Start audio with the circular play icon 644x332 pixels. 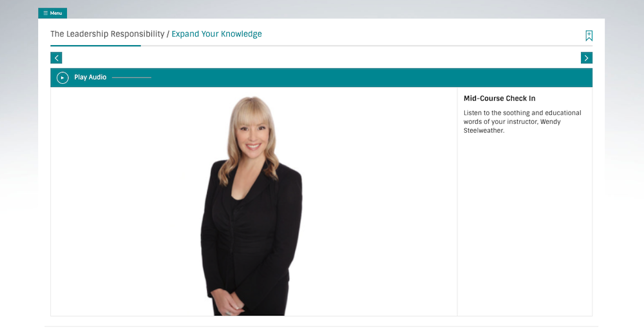(62, 77)
